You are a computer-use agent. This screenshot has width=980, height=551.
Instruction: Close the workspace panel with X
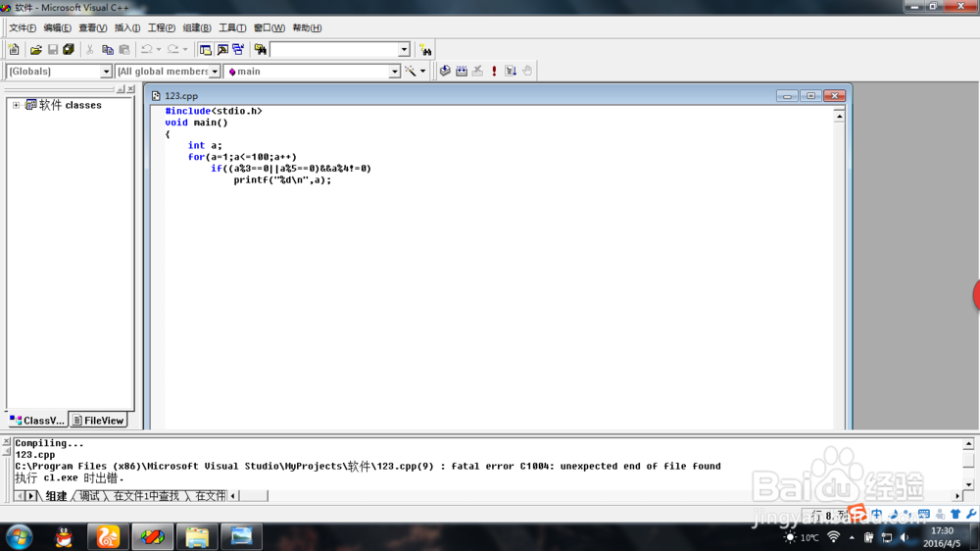130,89
